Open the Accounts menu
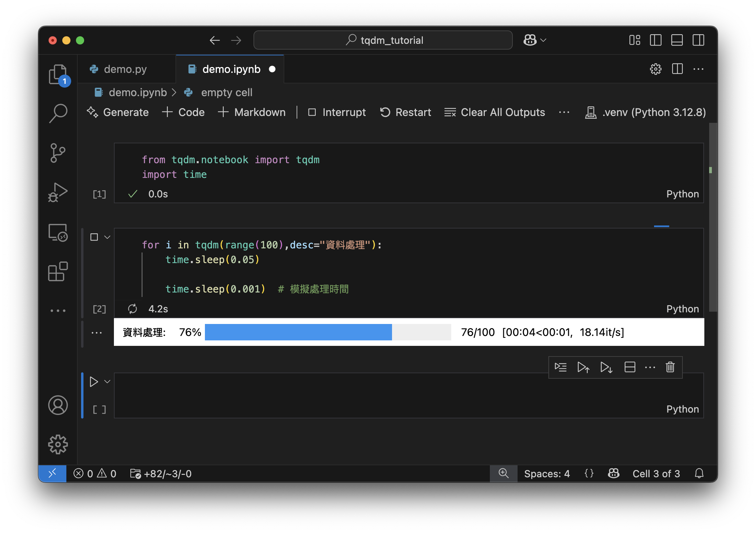Screen dimensions: 756x533 point(58,405)
